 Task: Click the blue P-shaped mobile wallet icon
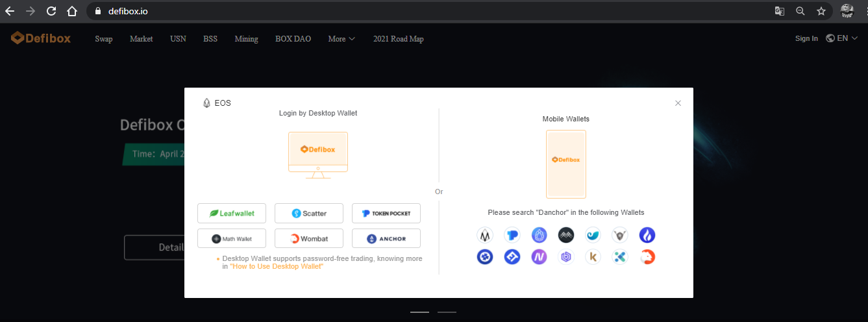click(512, 235)
